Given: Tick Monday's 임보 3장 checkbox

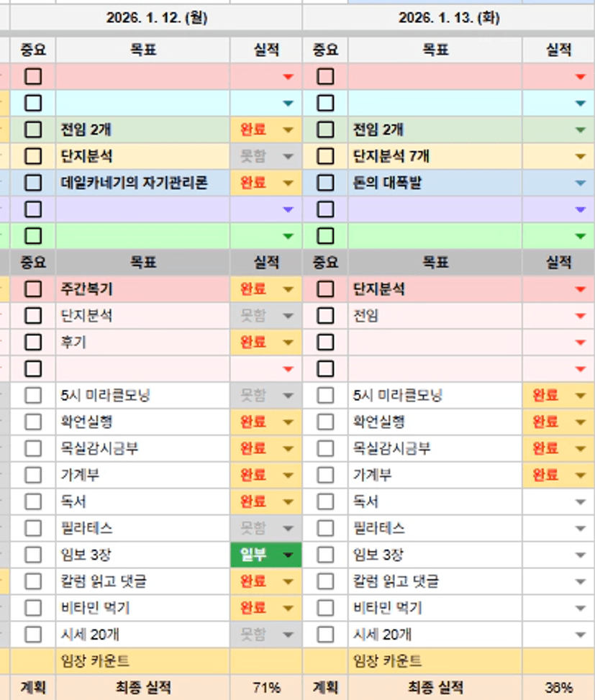Looking at the screenshot, I should [33, 555].
